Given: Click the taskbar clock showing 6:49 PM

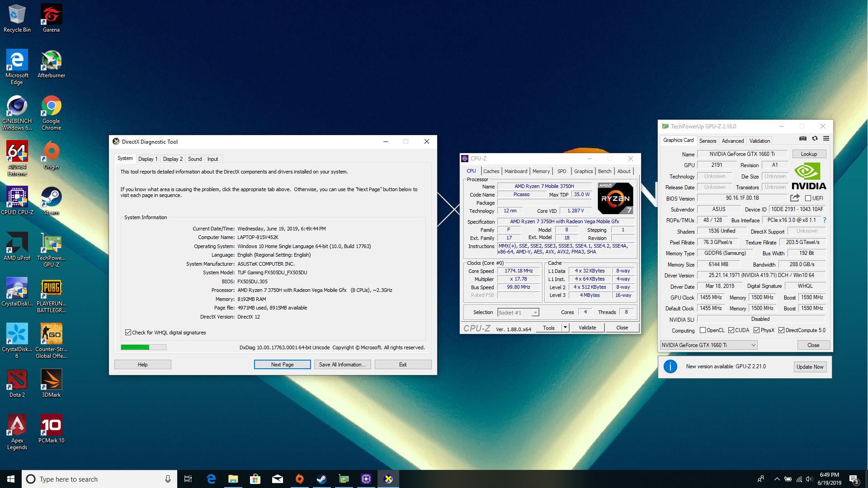Looking at the screenshot, I should (829, 479).
